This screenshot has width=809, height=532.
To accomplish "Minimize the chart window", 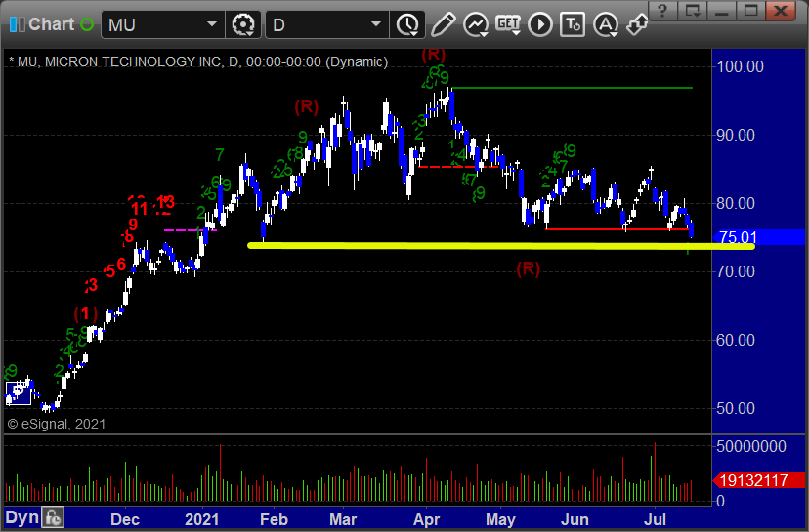I will coord(722,11).
